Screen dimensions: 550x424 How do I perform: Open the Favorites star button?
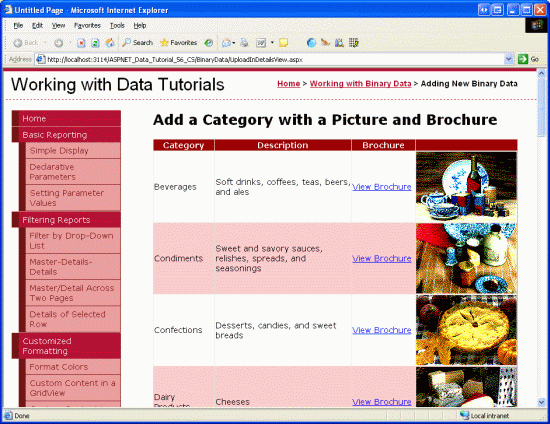[x=179, y=43]
